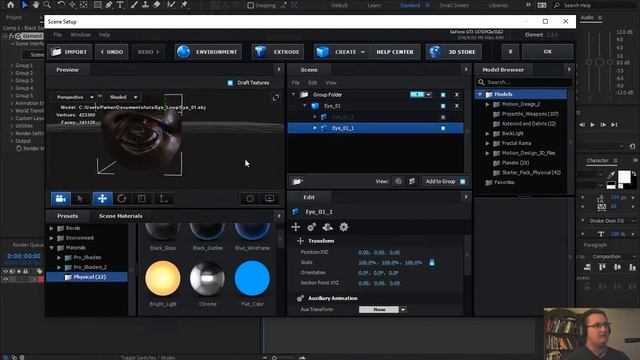Expand the Motion_Design_2 folder in Model Browser
The width and height of the screenshot is (640, 360).
click(487, 104)
